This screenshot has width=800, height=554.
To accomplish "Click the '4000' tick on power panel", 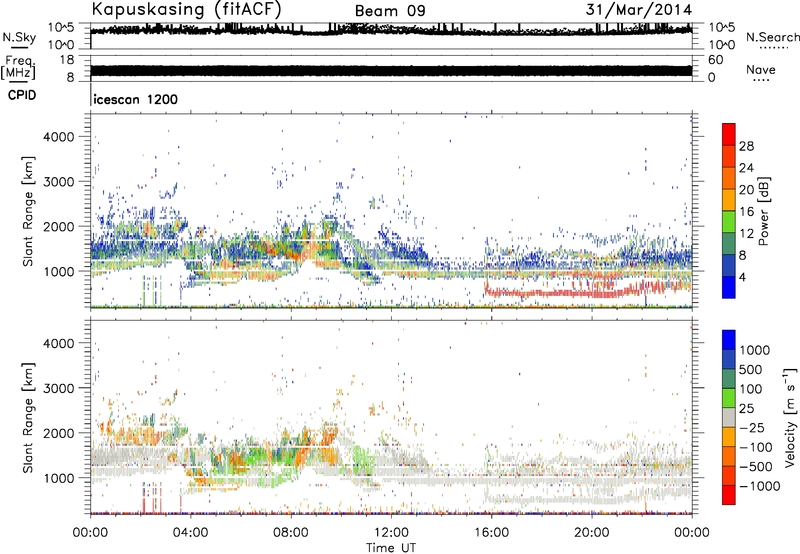I will tap(58, 137).
